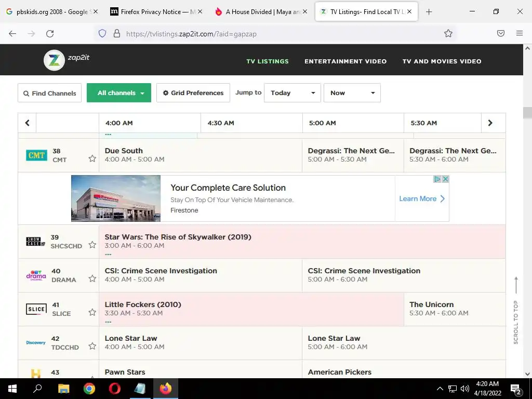Click the CMT channel logo
Screen dimensions: 532x399
36,155
